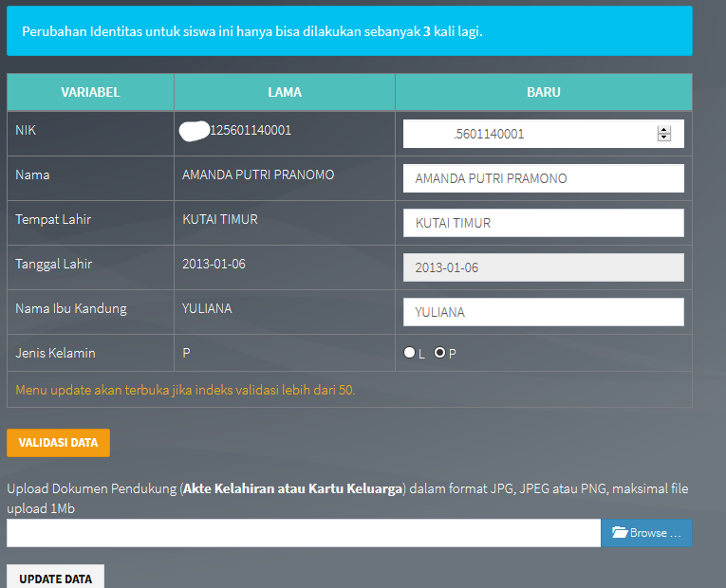Click the Upload Dokumen Pendukung instruction text
This screenshot has height=588, width=726.
(x=347, y=498)
